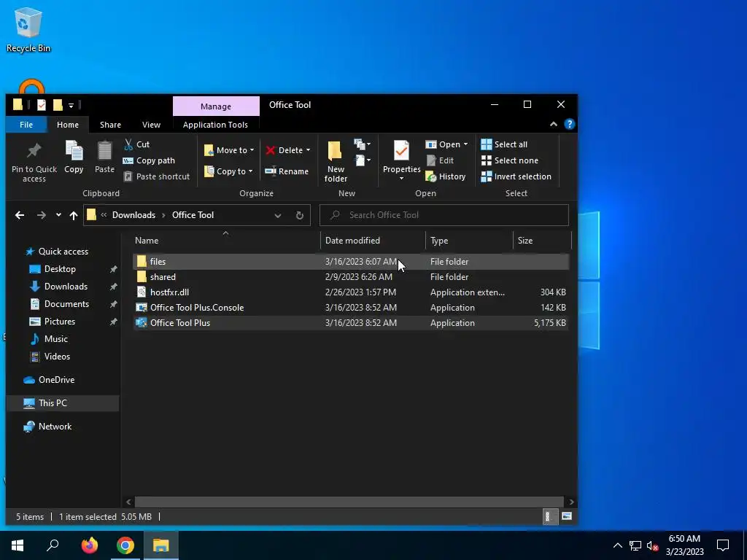Click the Back navigation arrow
Image resolution: width=747 pixels, height=560 pixels.
[x=20, y=215]
